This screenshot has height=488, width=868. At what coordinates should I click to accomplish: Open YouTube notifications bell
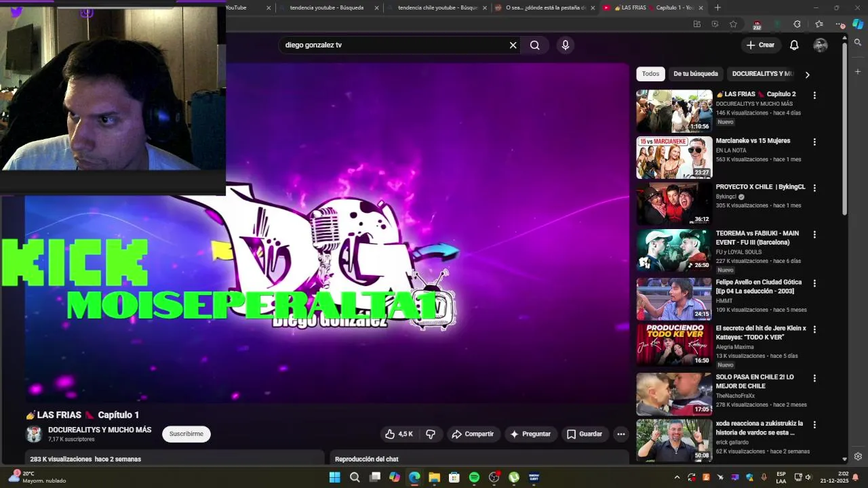[x=794, y=45]
